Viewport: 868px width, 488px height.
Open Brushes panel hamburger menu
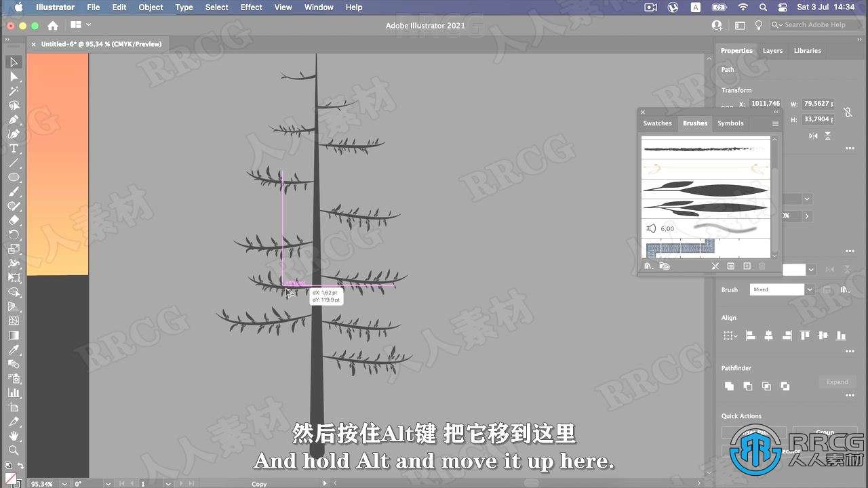775,124
